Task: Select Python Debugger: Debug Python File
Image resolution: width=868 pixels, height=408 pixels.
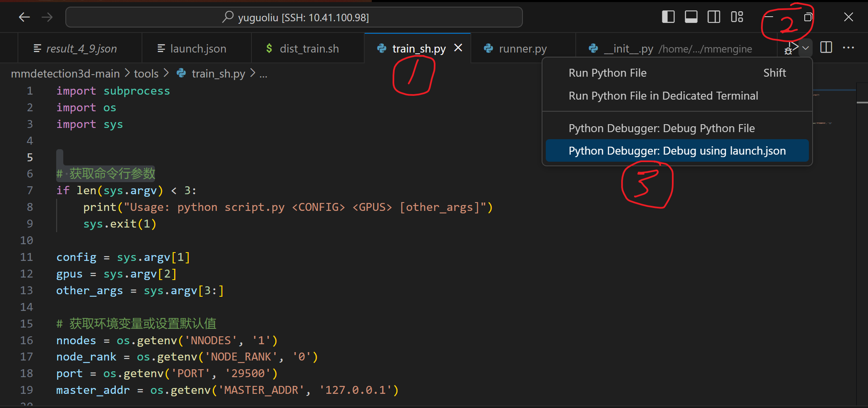Action: [661, 128]
